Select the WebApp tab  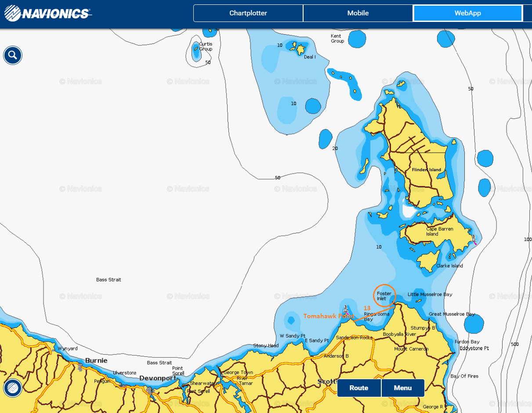467,13
